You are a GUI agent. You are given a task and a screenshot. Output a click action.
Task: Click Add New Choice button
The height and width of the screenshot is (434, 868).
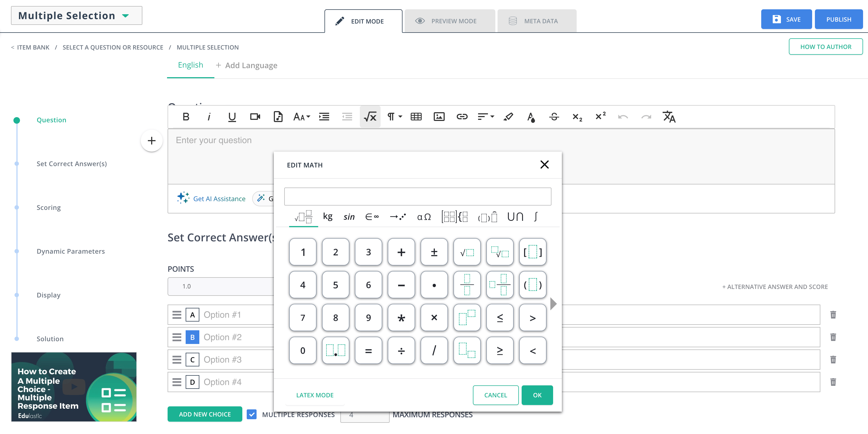tap(205, 414)
